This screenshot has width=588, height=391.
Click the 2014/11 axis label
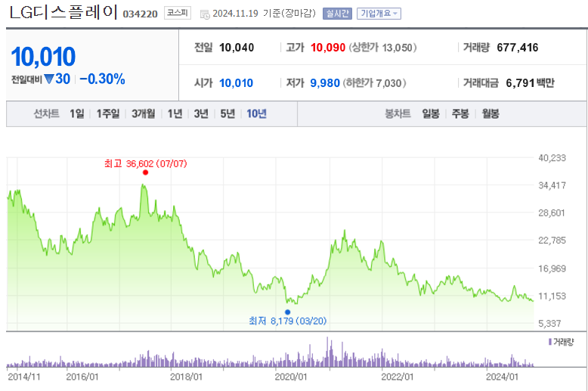[24, 377]
